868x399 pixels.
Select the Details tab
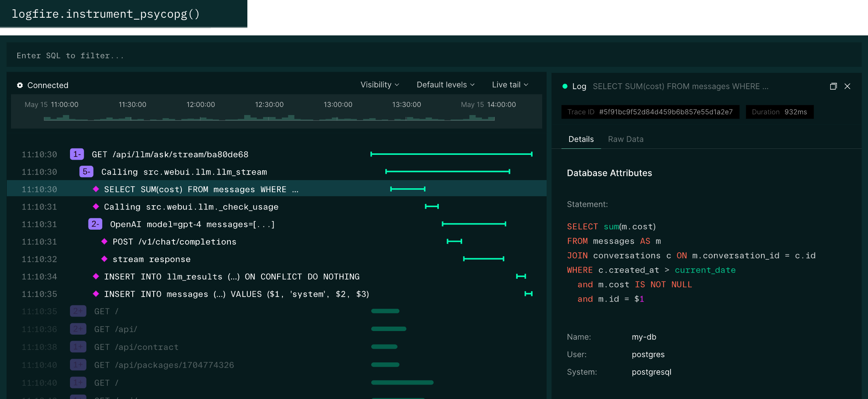[581, 139]
